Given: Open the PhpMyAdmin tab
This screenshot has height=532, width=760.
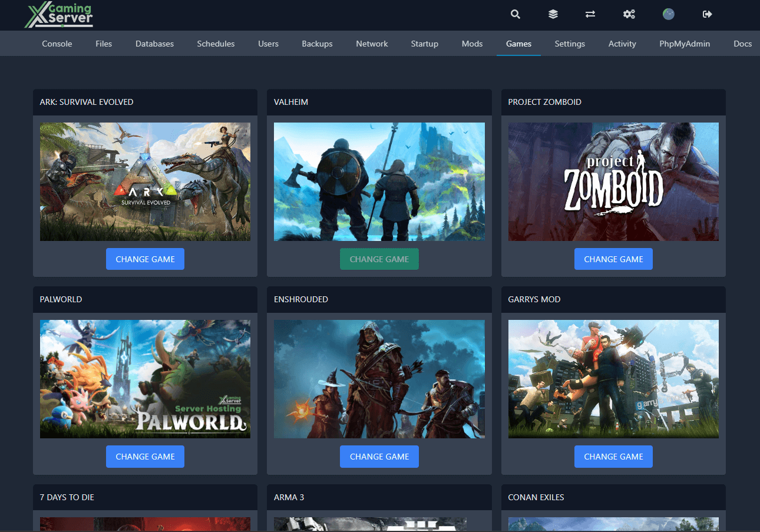Looking at the screenshot, I should click(x=685, y=44).
